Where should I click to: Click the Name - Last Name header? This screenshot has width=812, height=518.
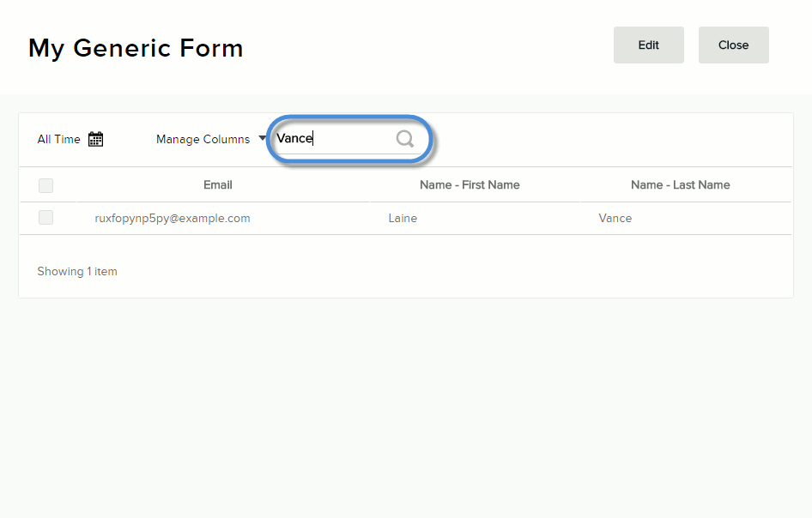(680, 184)
